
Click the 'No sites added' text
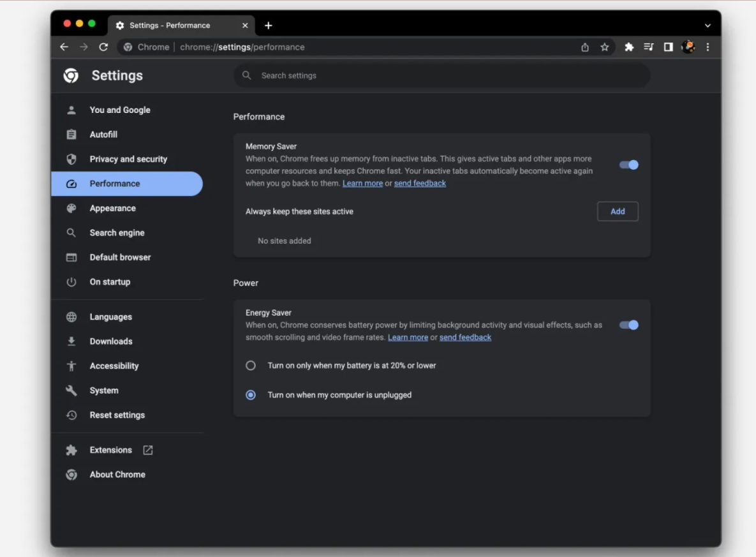pos(285,241)
